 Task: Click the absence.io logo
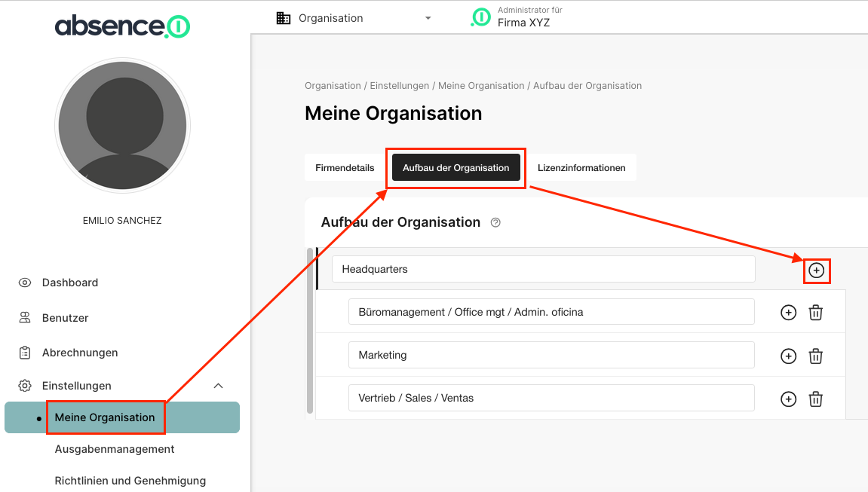pos(122,26)
